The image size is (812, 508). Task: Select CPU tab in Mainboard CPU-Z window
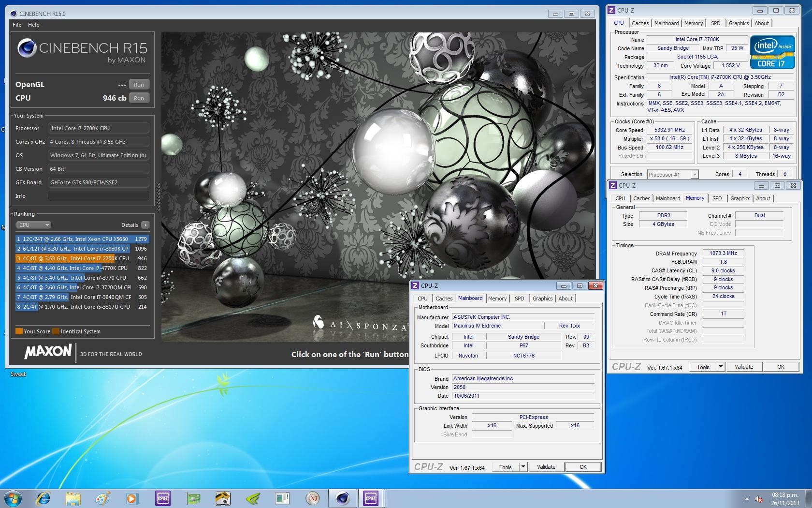pyautogui.click(x=422, y=299)
